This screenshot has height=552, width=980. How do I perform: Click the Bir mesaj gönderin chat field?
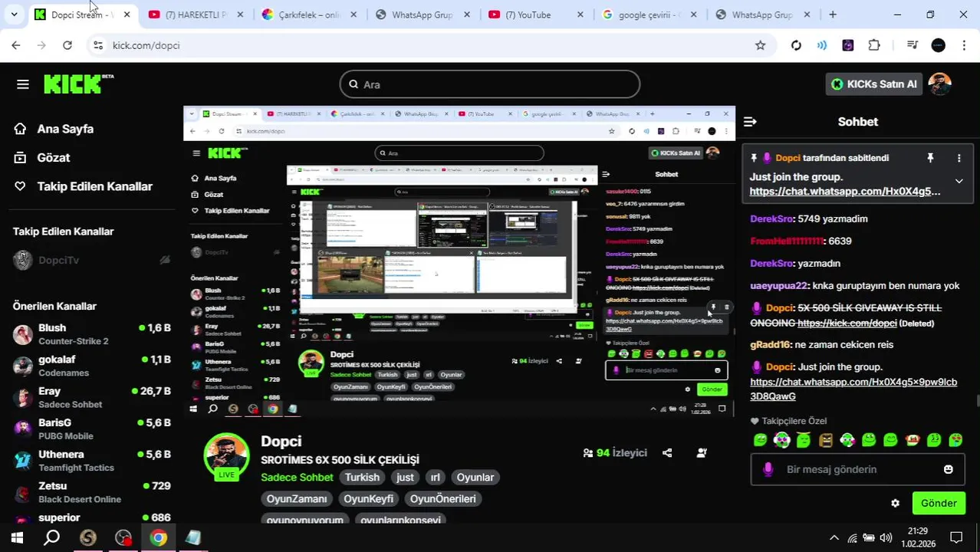(x=857, y=469)
